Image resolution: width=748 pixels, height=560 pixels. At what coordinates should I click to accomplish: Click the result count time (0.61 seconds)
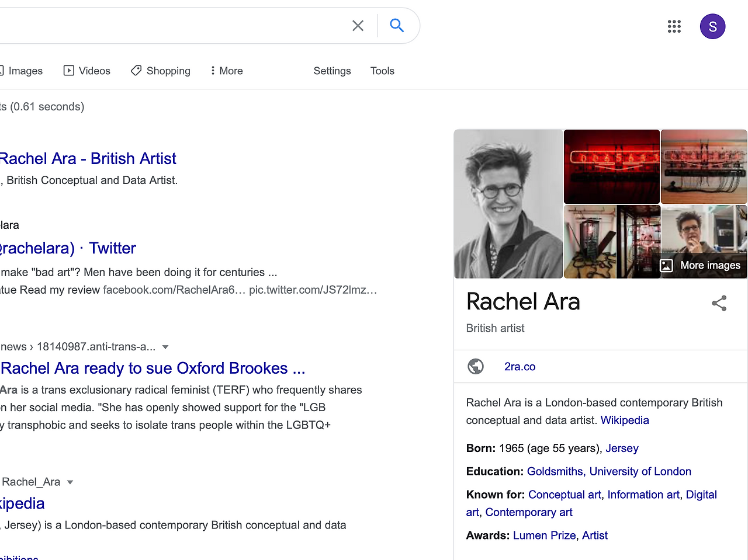[x=47, y=107]
